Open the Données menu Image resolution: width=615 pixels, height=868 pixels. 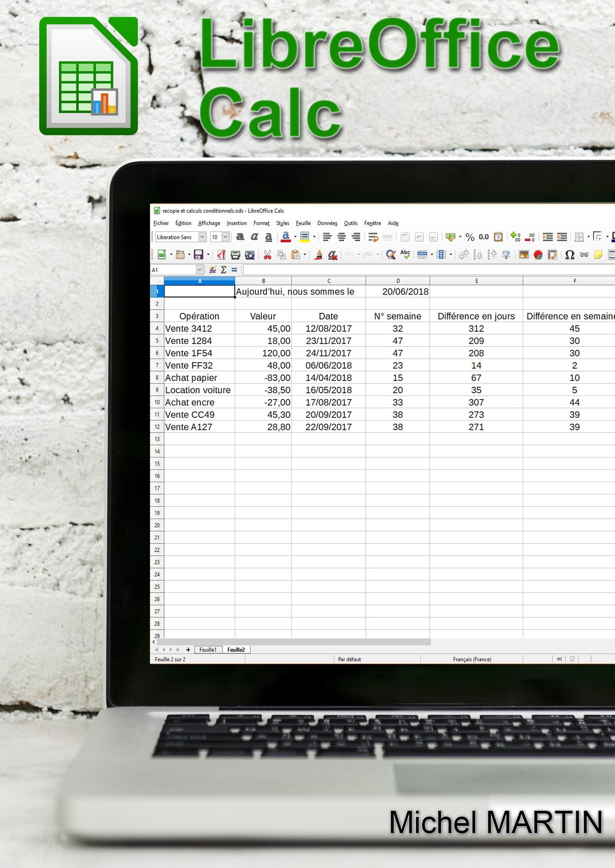coord(327,223)
